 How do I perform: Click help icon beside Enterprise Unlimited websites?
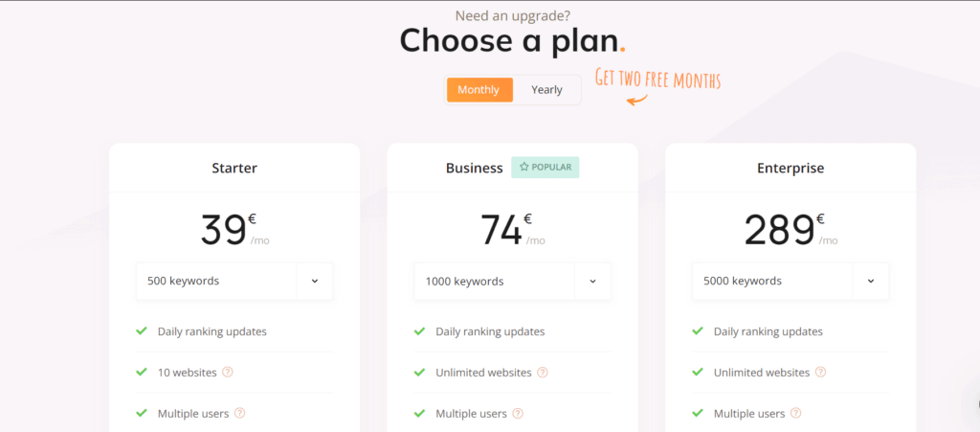(x=820, y=372)
